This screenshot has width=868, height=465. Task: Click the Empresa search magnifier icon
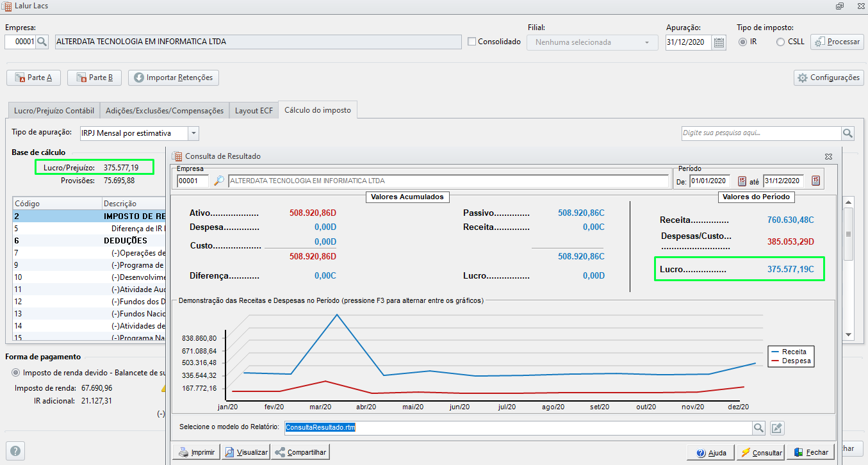pyautogui.click(x=42, y=42)
